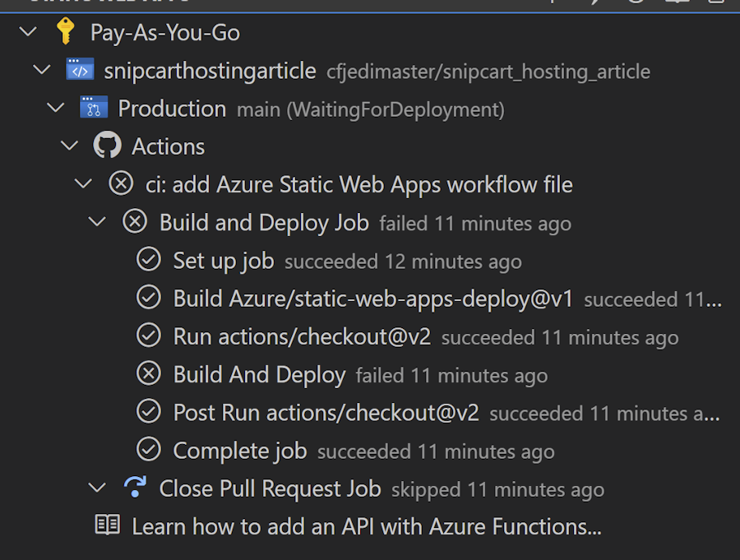Open Learn how to add an API link

pyautogui.click(x=367, y=526)
